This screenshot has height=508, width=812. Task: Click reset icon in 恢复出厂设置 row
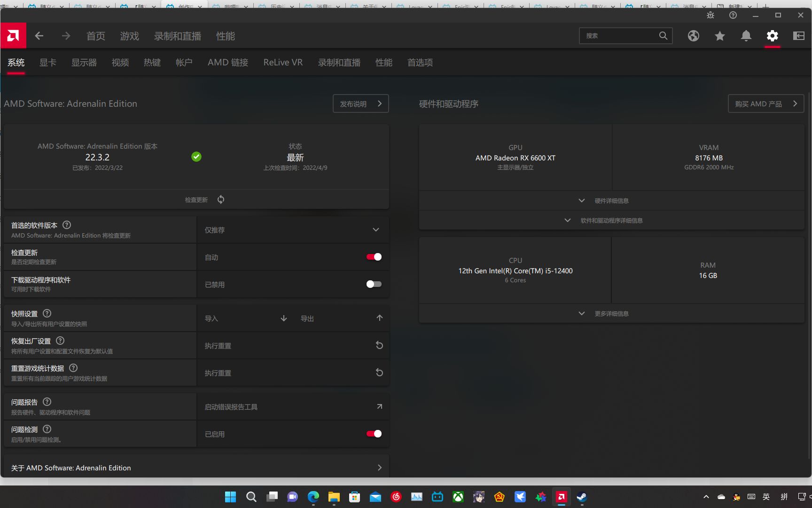[379, 345]
